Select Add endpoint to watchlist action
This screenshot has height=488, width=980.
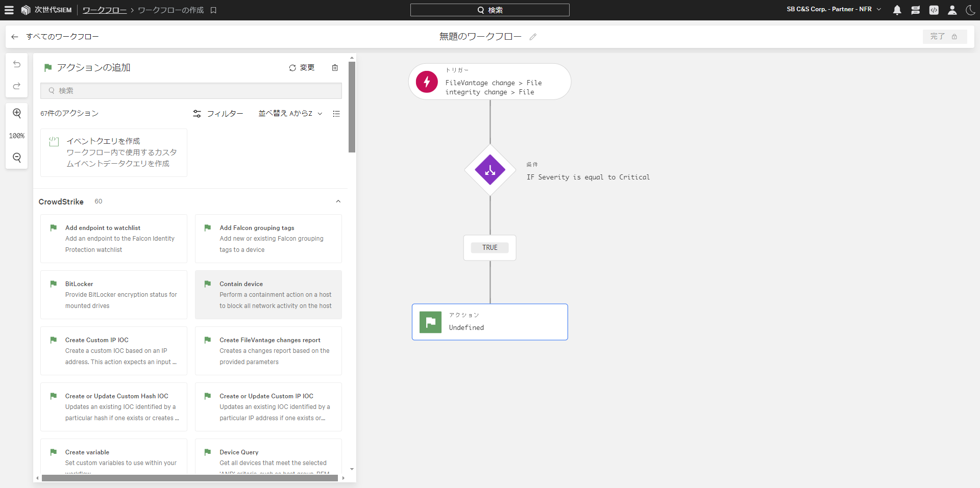coord(114,239)
